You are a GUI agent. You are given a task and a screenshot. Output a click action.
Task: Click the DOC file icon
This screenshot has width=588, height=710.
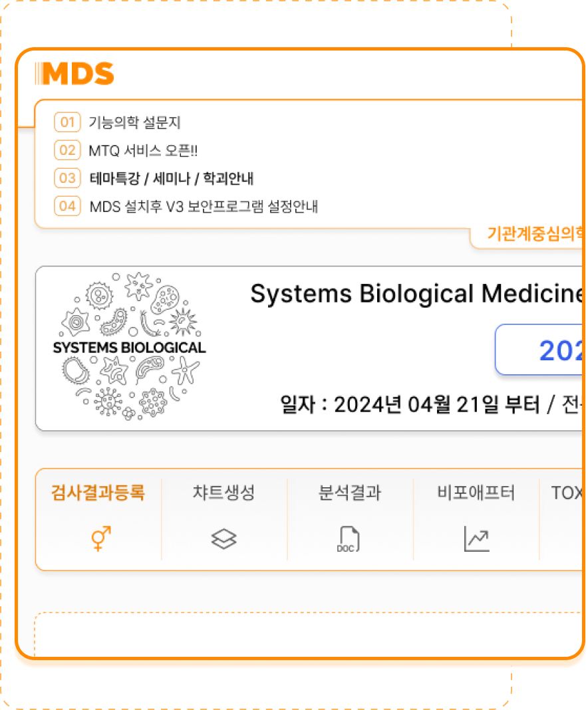348,539
